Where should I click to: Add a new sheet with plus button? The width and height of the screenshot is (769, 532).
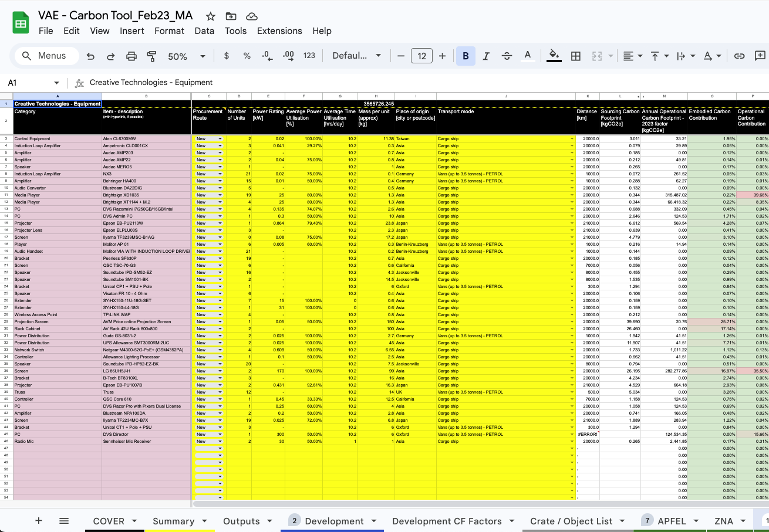tap(39, 521)
